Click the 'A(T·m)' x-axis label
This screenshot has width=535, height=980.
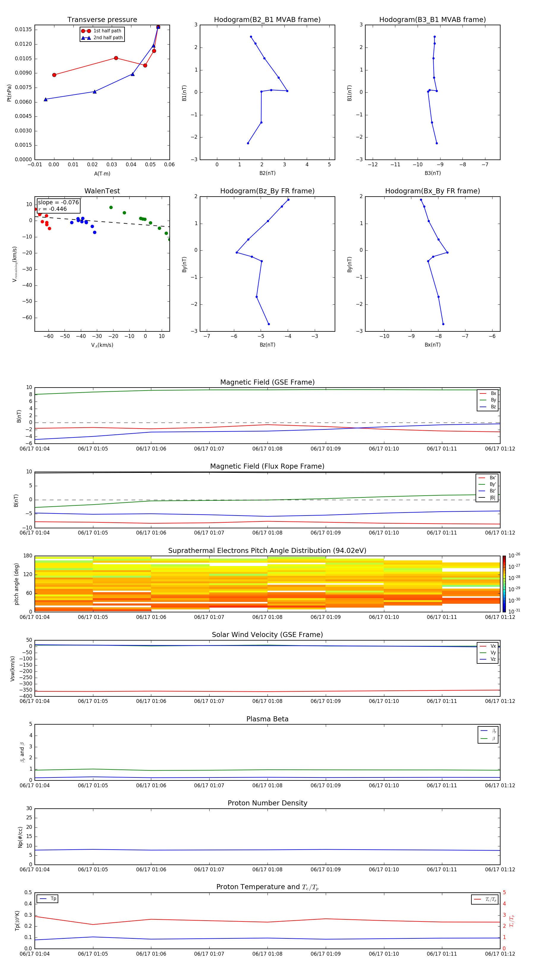102,174
